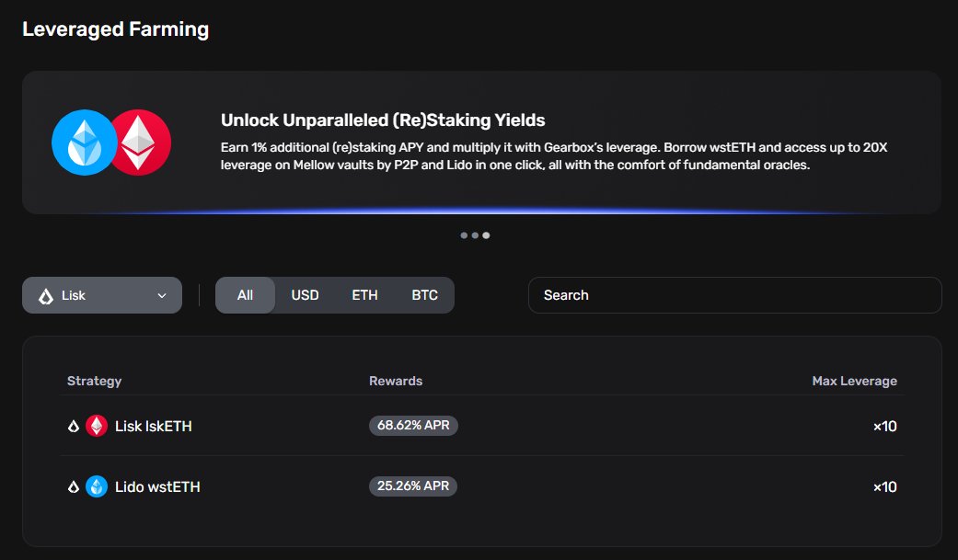Click the banner description about Mellow vaults

[554, 156]
